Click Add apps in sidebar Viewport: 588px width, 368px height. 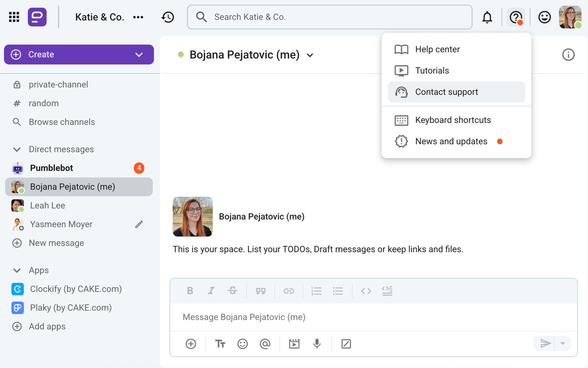pos(47,326)
